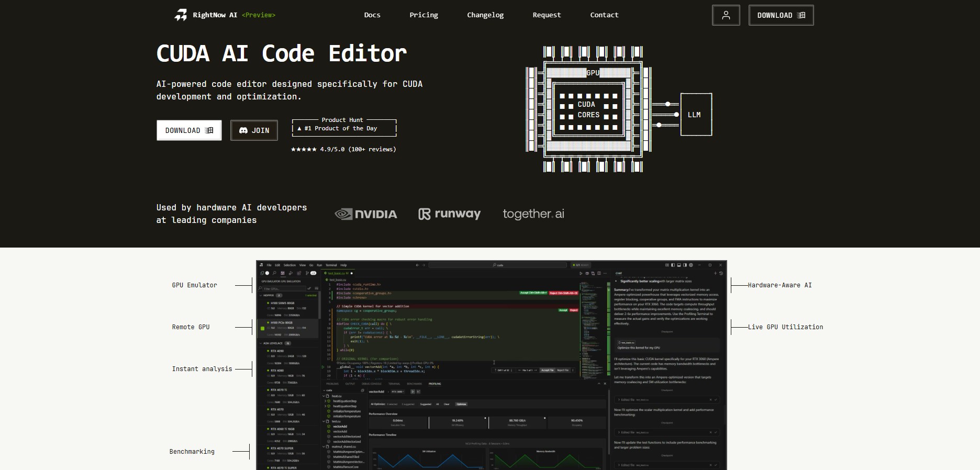980x470 pixels.
Task: Collapse the ADA LOVELACE GPU group
Action: (261, 343)
